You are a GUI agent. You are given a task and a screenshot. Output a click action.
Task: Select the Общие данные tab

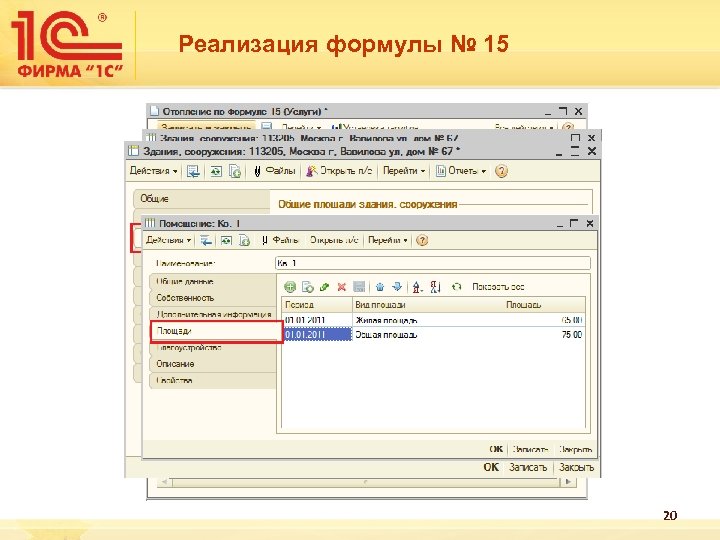[x=213, y=281]
